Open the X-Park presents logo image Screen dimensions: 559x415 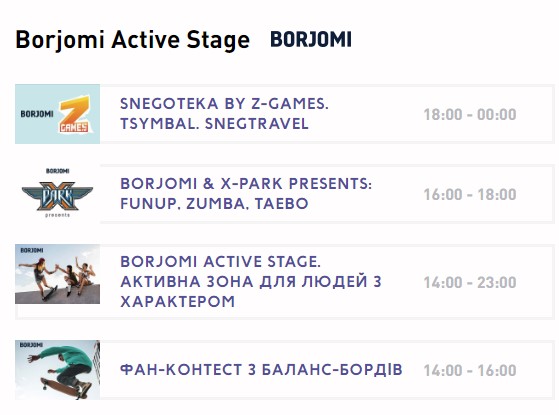point(57,193)
